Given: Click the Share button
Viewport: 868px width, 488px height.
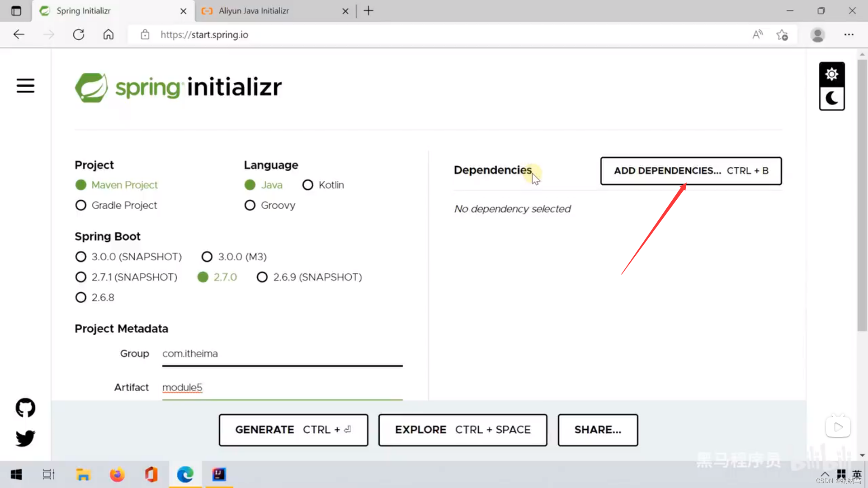Looking at the screenshot, I should click(x=598, y=430).
